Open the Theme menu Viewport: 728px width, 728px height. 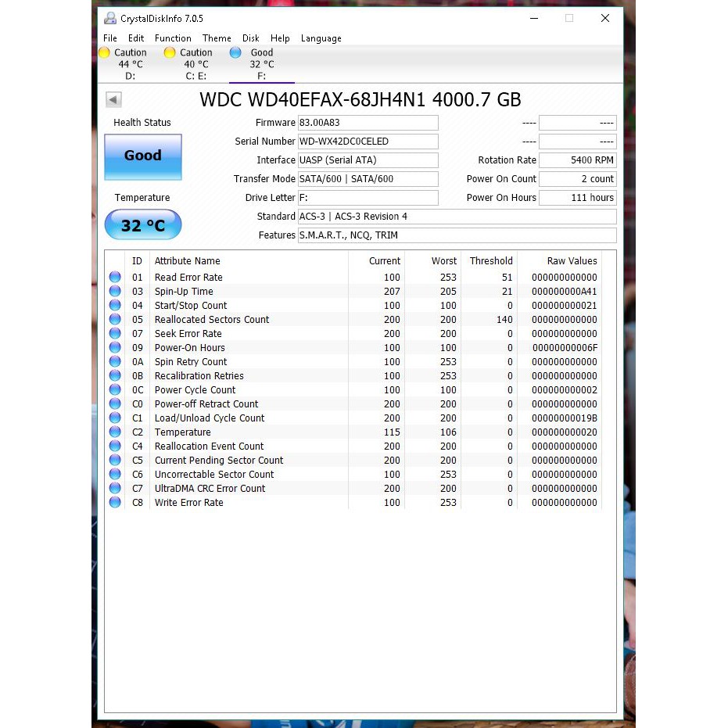tap(217, 38)
